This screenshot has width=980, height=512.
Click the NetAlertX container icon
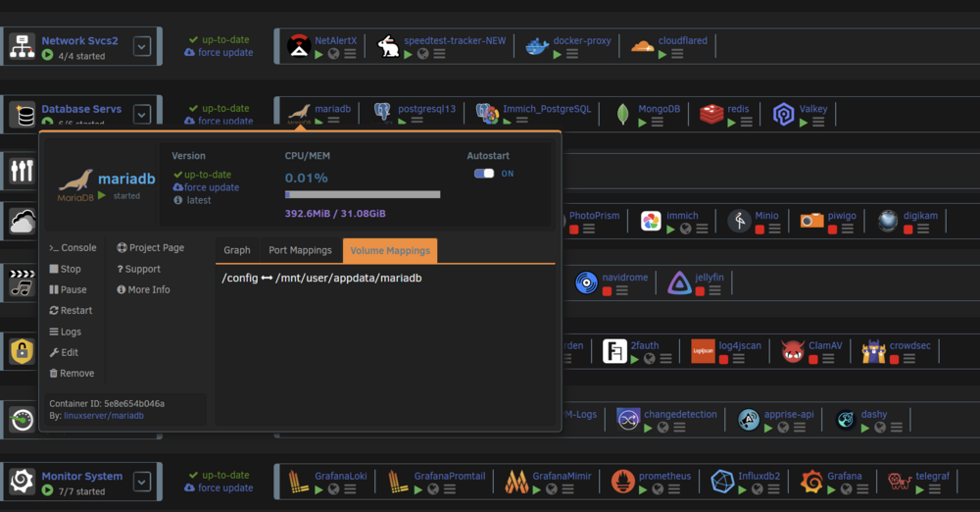299,46
